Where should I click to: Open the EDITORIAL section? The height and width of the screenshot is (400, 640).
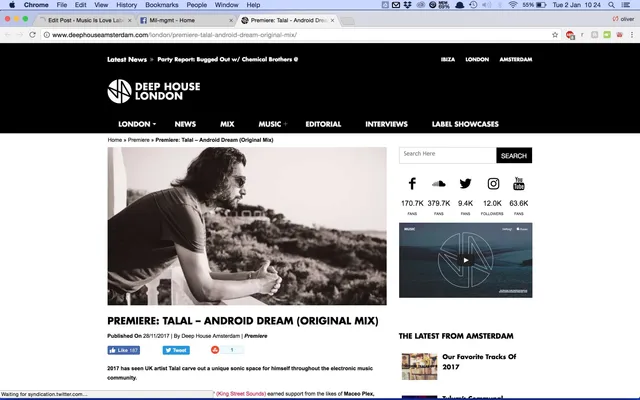pos(323,124)
